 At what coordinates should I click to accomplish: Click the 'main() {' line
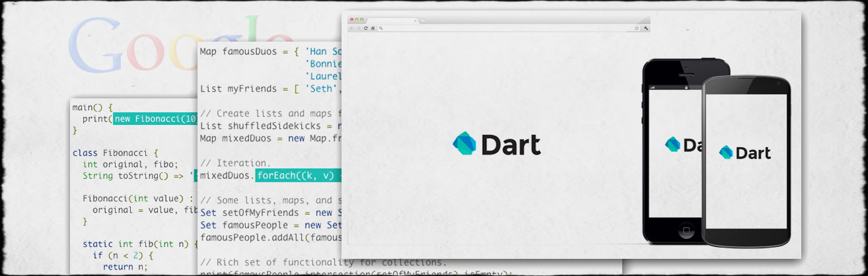tap(92, 107)
